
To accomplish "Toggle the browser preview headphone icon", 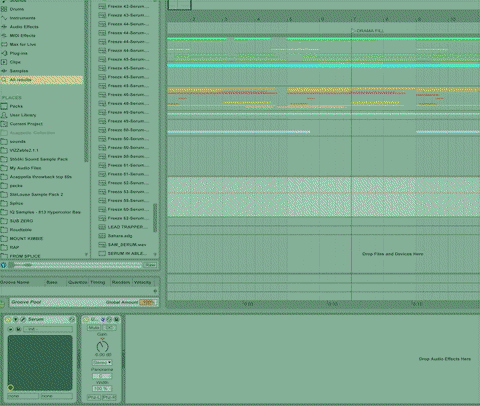I will pos(4,265).
